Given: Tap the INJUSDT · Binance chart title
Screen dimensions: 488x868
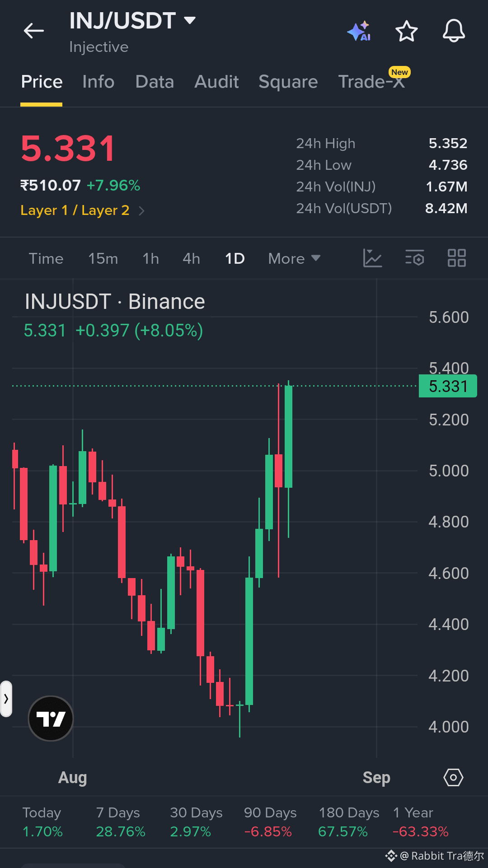Looking at the screenshot, I should (115, 302).
